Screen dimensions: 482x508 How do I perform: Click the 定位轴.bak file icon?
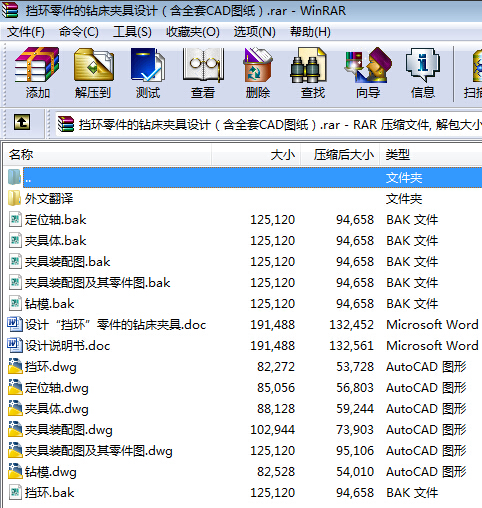[15, 219]
